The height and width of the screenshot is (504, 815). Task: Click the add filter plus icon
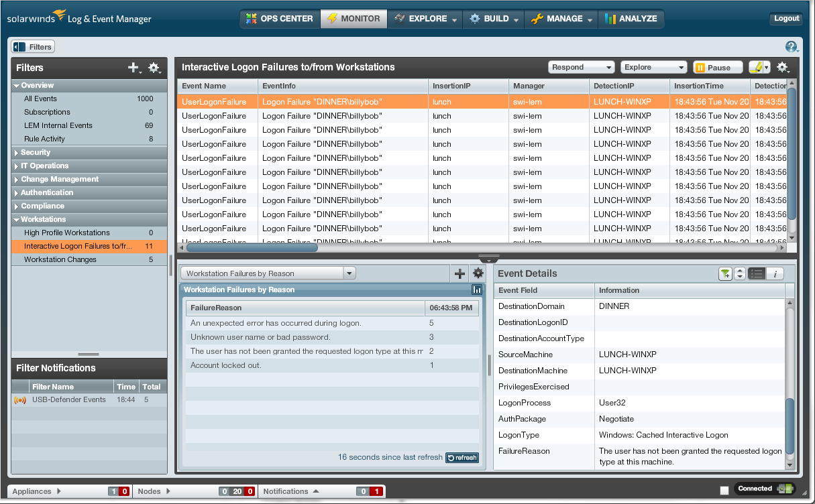tap(133, 67)
